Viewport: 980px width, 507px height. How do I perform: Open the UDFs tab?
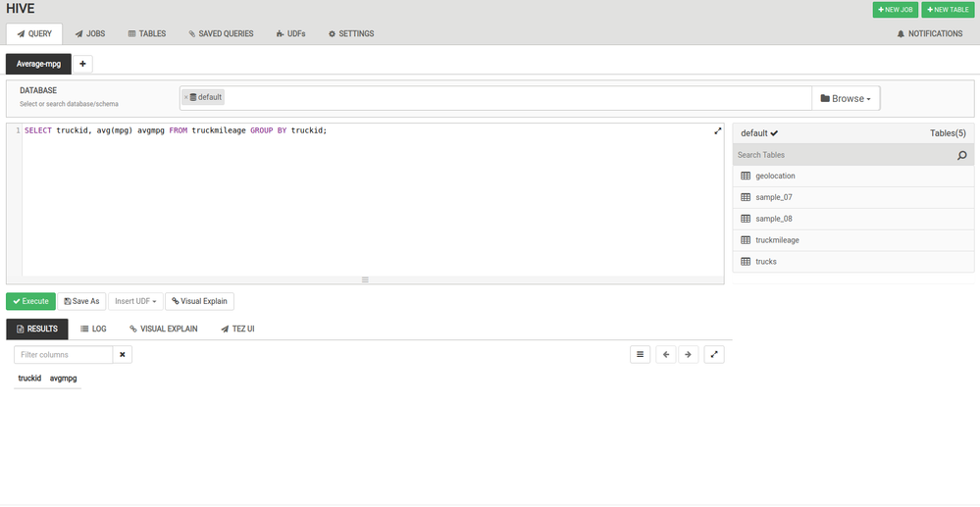(x=290, y=33)
